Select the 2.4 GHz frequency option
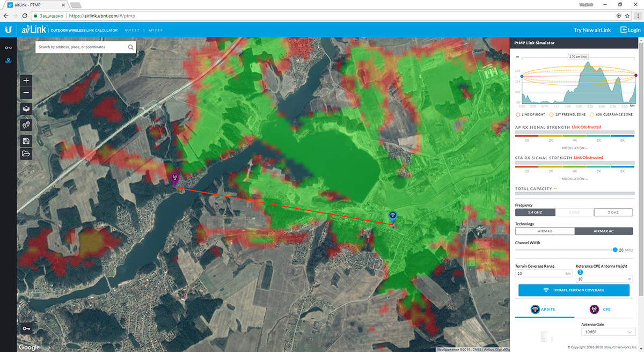This screenshot has height=352, width=644. (535, 212)
